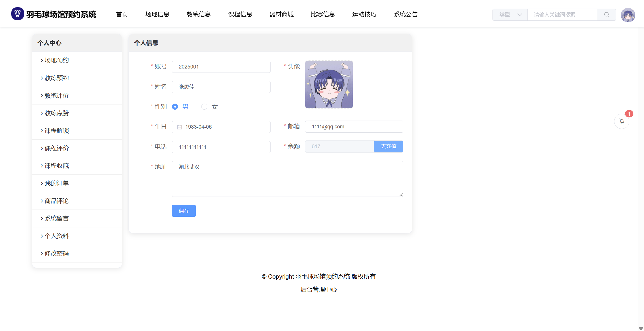Click the profile avatar image to upload
The width and height of the screenshot is (644, 331).
(x=329, y=84)
